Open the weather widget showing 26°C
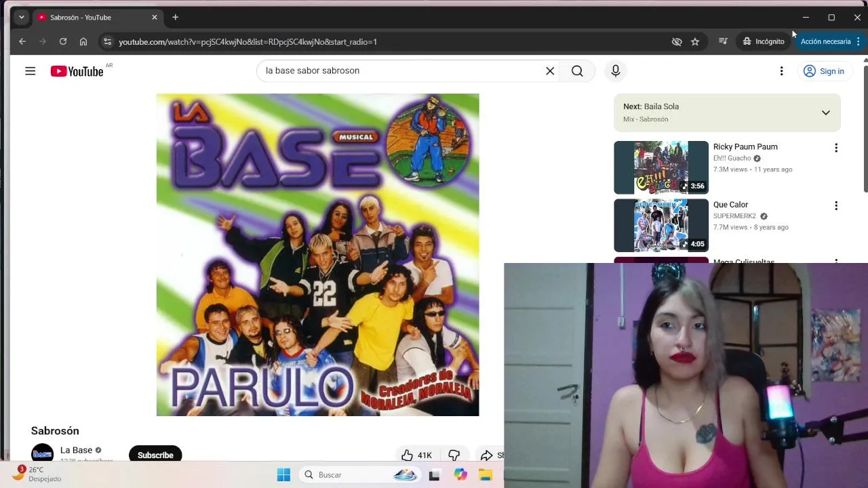This screenshot has height=488, width=868. click(37, 474)
